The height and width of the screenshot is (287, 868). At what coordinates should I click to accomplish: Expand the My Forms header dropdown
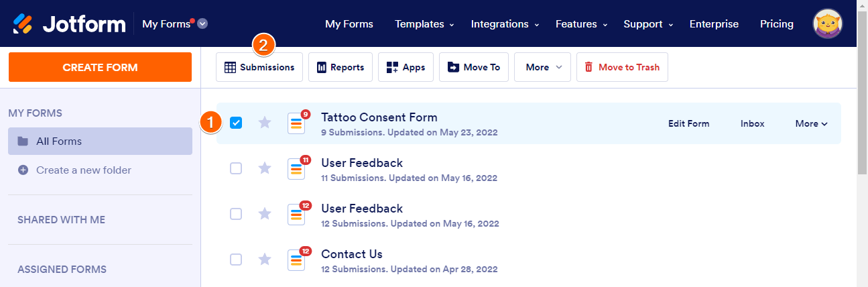202,24
